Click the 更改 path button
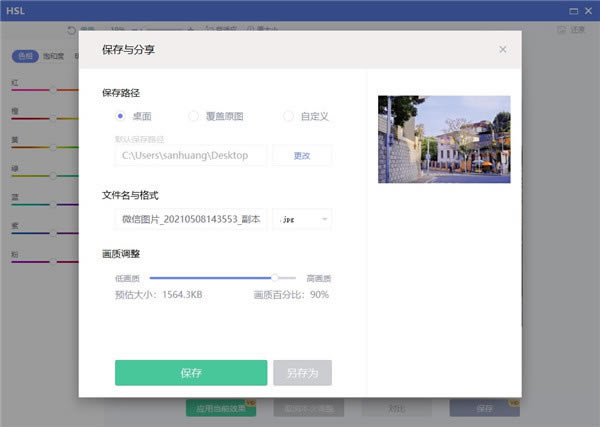This screenshot has width=600, height=427. (x=302, y=155)
